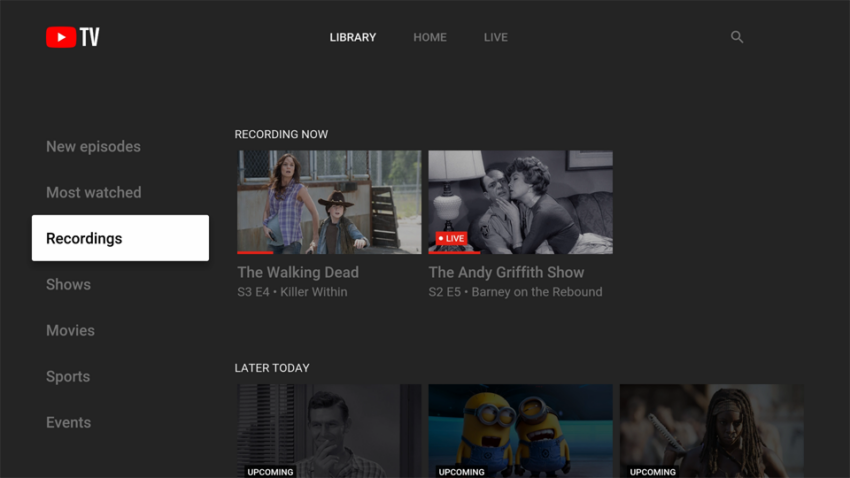Viewport: 850px width, 478px height.
Task: Click The Andy Griffith Show title text
Action: click(506, 272)
